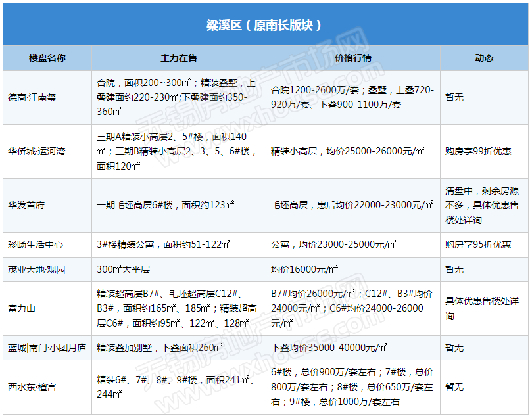This screenshot has height=418, width=532.
Task: Open the 华发首府 property name entry
Action: 26,205
